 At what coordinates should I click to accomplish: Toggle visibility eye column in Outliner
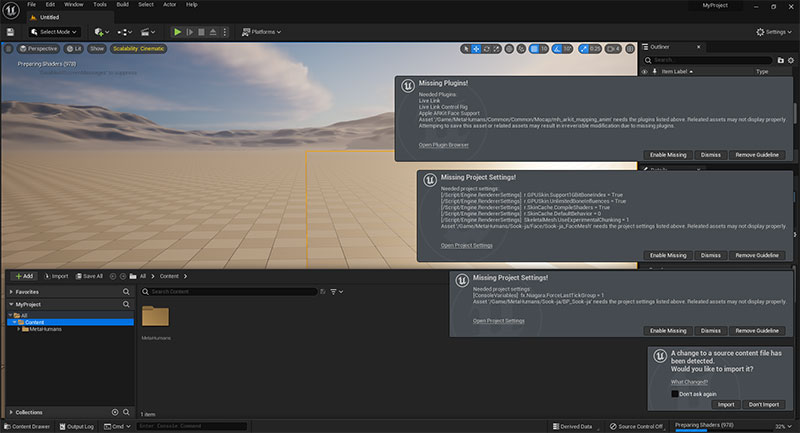pos(644,72)
